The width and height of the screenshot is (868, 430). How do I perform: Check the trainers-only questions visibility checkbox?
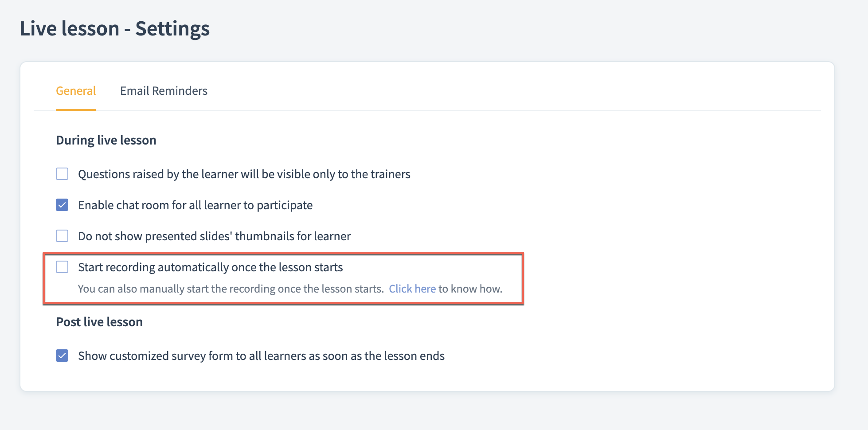[62, 174]
